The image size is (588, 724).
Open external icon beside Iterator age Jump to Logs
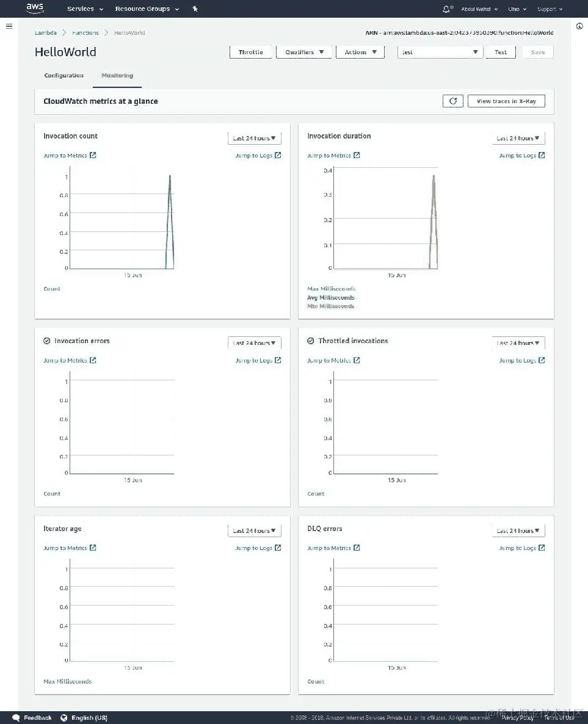[x=278, y=548]
